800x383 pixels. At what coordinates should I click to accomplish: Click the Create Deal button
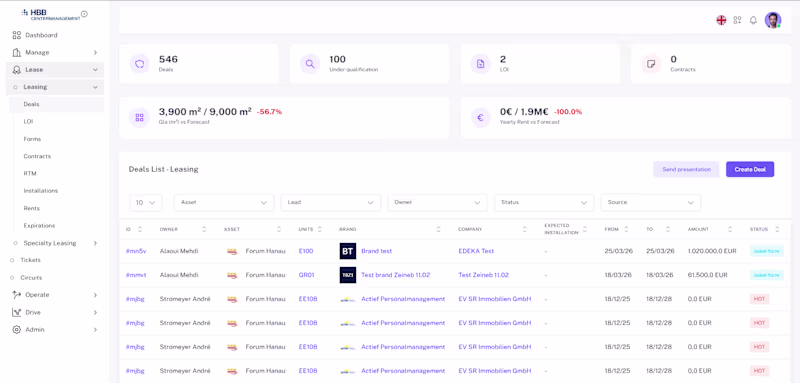[x=750, y=169]
